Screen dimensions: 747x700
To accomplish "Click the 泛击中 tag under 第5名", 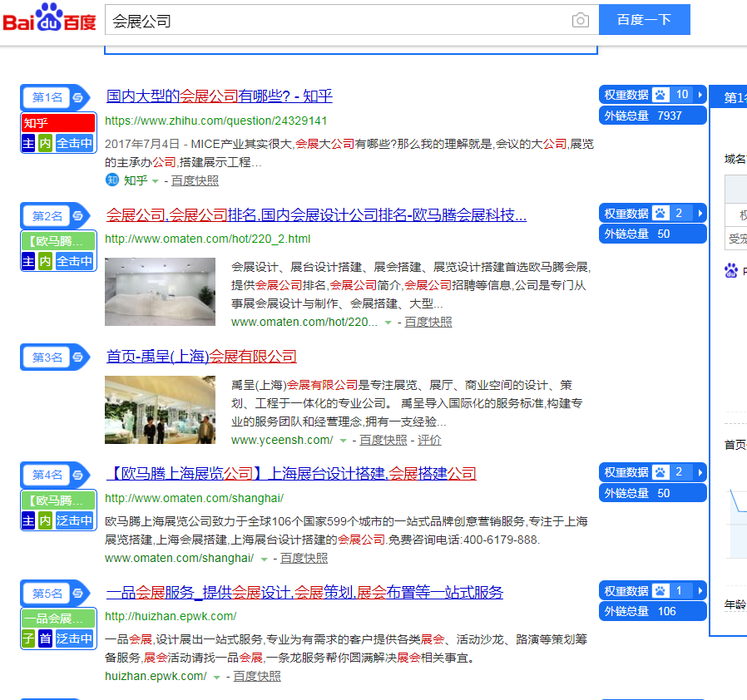I will (74, 638).
